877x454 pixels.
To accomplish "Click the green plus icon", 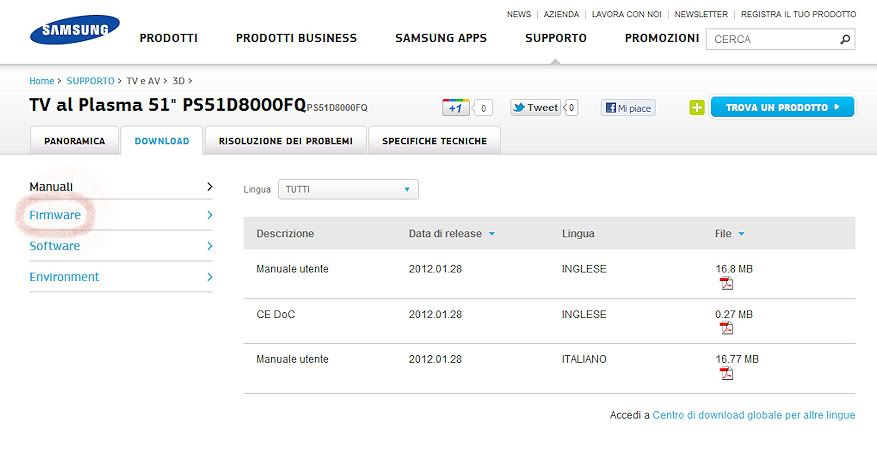I will pos(697,108).
